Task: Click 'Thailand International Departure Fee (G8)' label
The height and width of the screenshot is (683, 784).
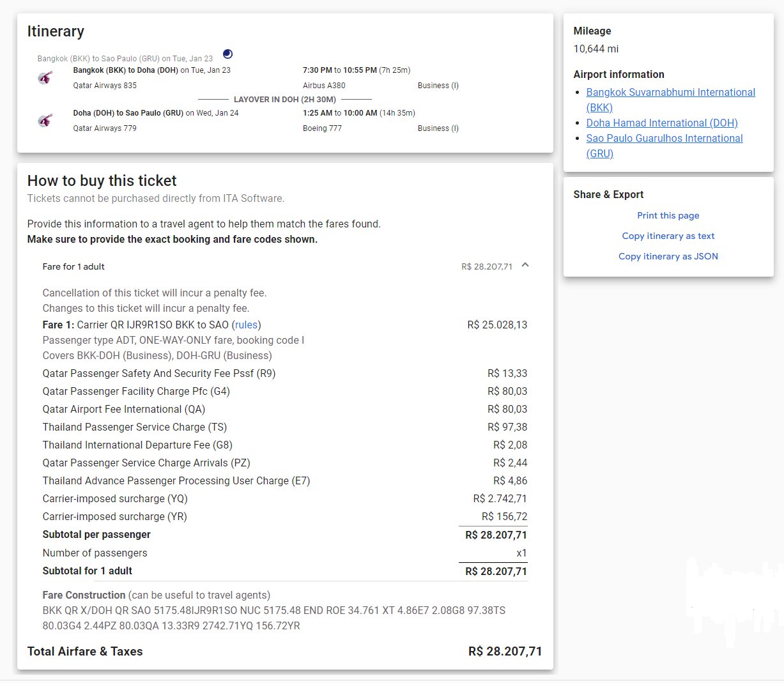Action: tap(137, 445)
